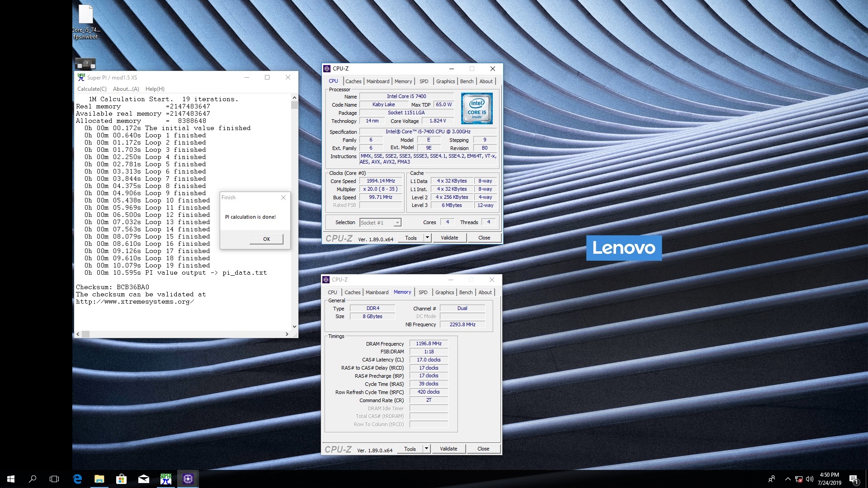The height and width of the screenshot is (488, 868).
Task: Expand Tools dropdown arrow in bottom CPU-Z
Action: click(x=426, y=449)
